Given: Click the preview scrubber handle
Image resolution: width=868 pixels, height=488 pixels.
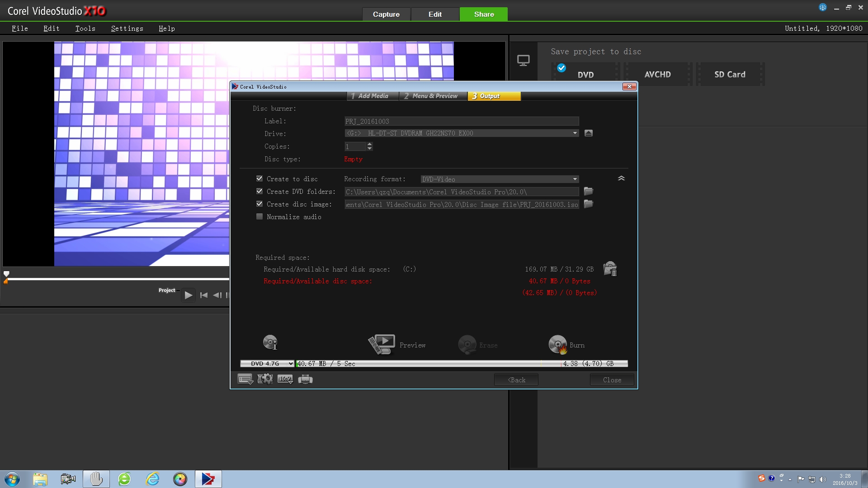Looking at the screenshot, I should pos(6,274).
